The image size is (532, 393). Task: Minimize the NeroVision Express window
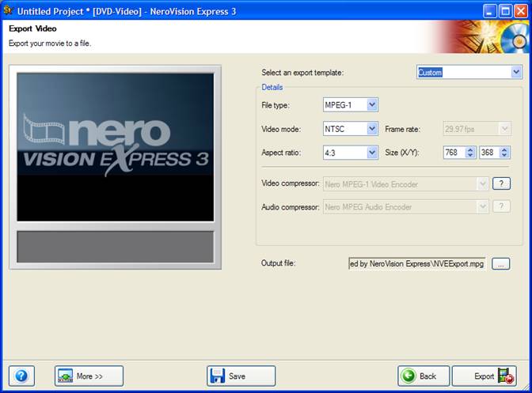[x=489, y=12]
